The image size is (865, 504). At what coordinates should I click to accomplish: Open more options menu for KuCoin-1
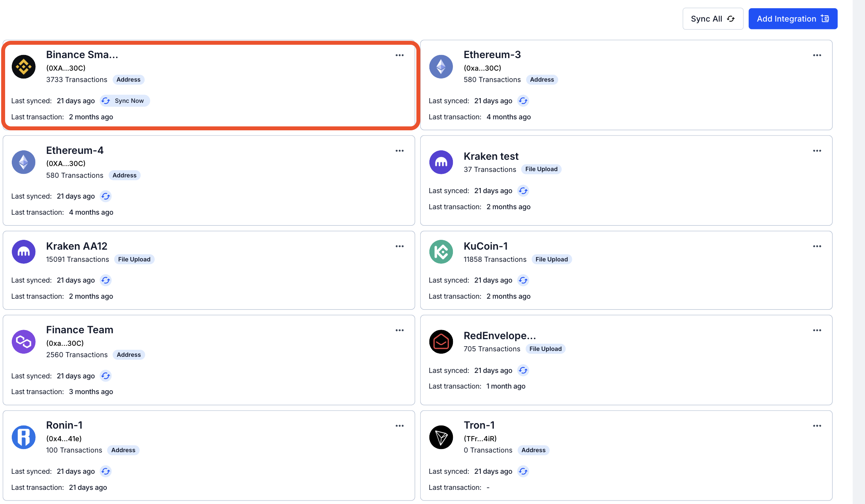(x=817, y=246)
